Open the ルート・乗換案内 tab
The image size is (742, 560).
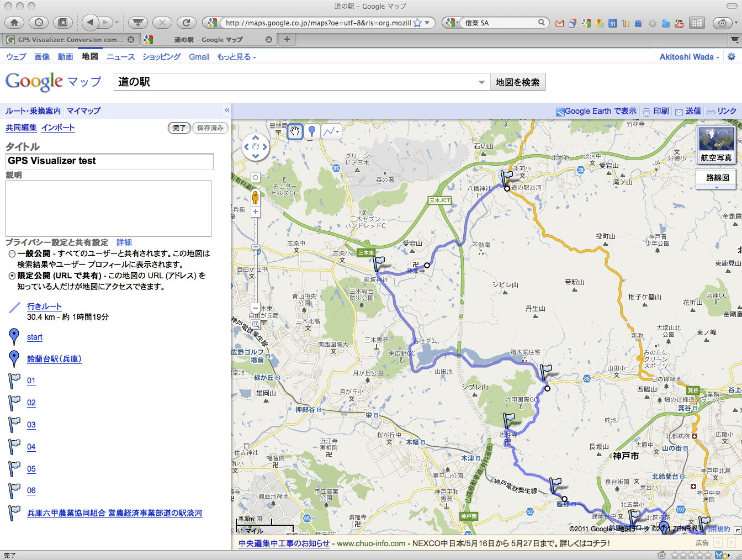33,111
